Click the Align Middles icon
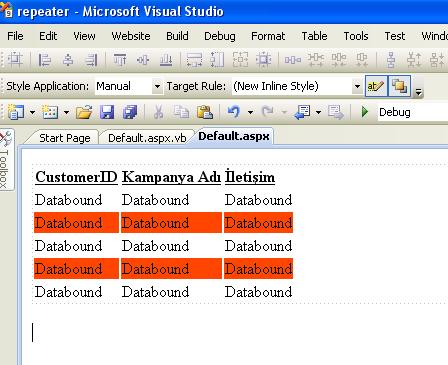This screenshot has height=365, width=448. point(143,60)
